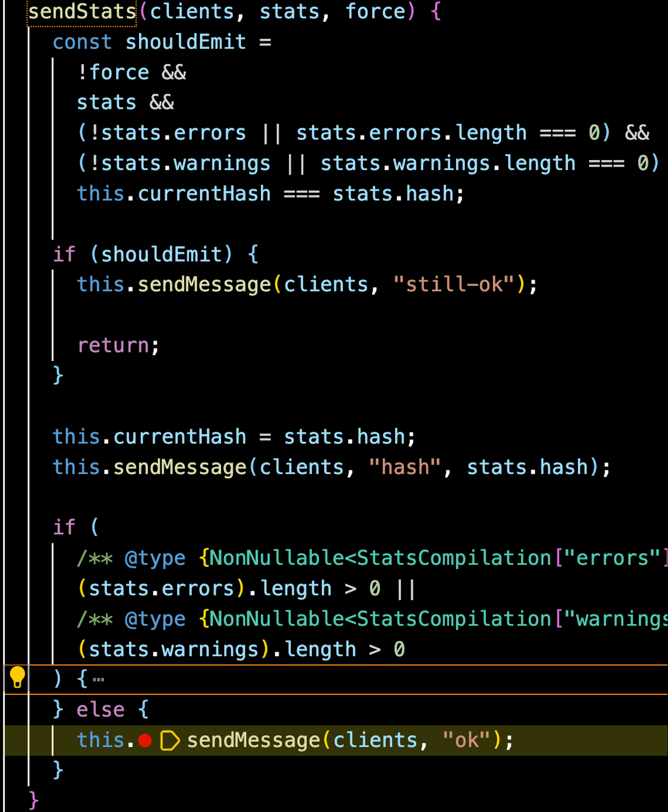668x812 pixels.
Task: Click the !force expression
Action: point(113,72)
